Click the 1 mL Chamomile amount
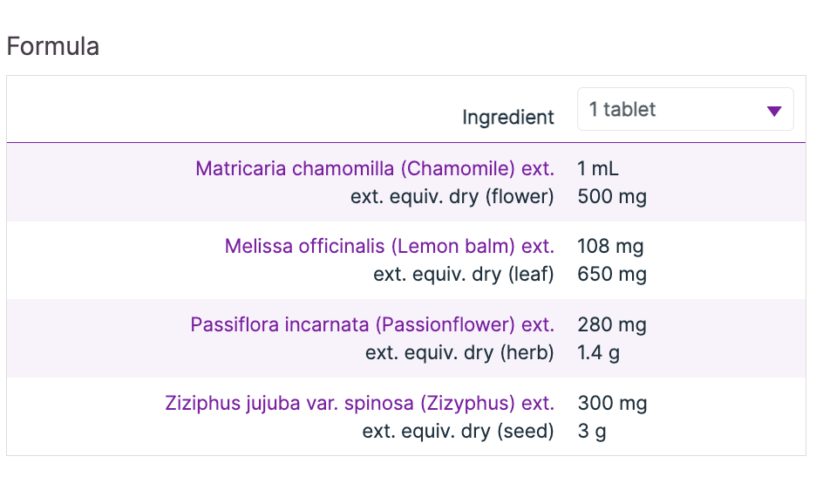The height and width of the screenshot is (504, 816). (598, 168)
